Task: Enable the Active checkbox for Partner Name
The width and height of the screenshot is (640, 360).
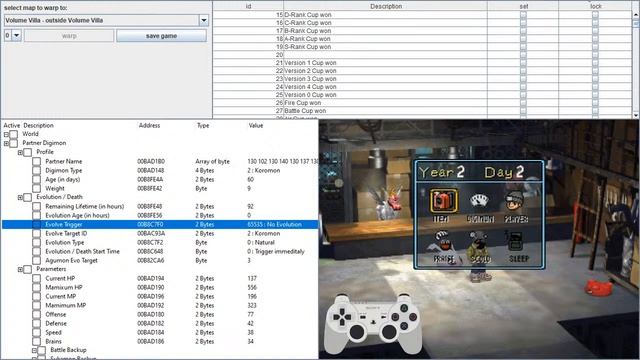Action: [x=36, y=161]
